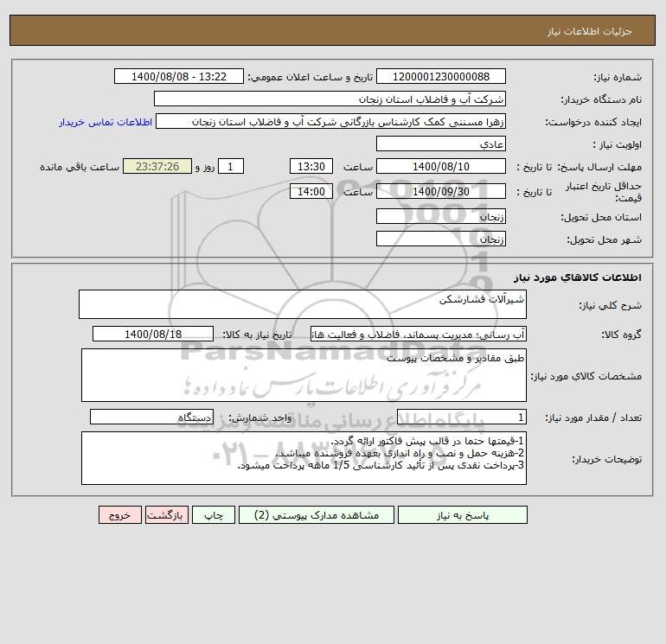
Task: Click the اطلاعات کالاهای مورد نیاز section heading
Action: (578, 277)
